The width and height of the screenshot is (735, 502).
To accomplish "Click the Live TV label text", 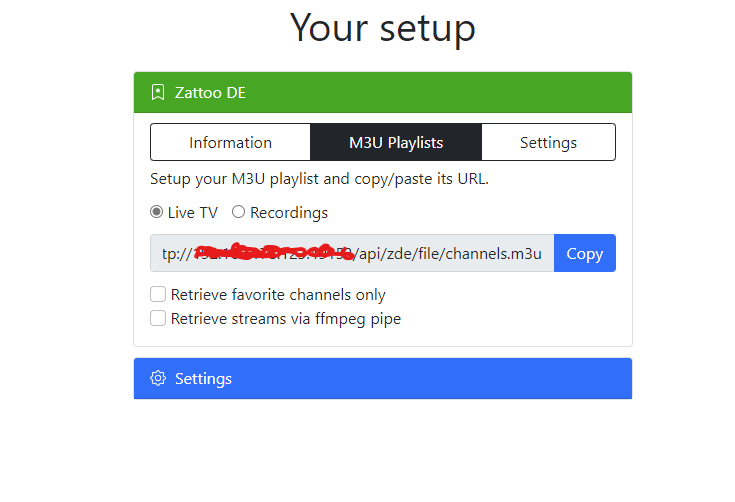I will 193,213.
